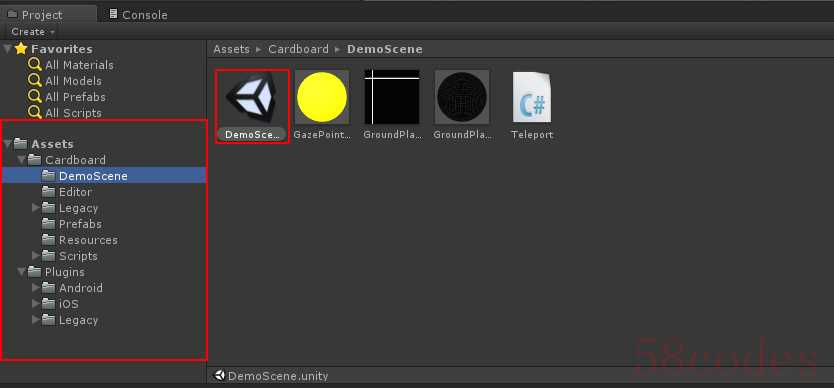This screenshot has height=388, width=834.
Task: Click the Plugins folder icon
Action: 35,271
